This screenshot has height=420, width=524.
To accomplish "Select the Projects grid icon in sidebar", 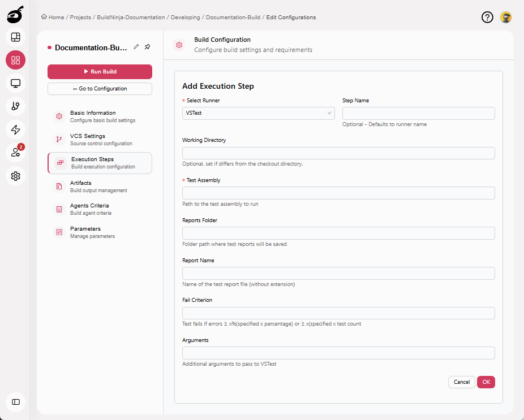I will point(16,60).
